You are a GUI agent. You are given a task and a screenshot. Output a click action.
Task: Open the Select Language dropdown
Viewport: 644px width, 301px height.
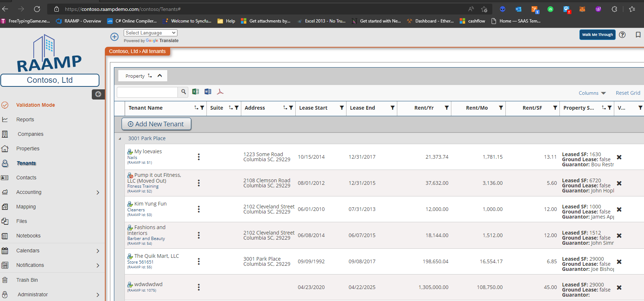tap(151, 33)
